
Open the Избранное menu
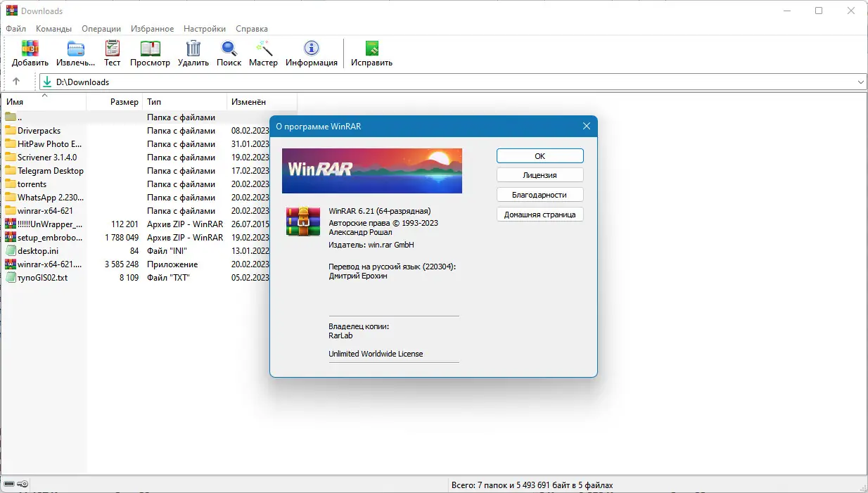151,29
